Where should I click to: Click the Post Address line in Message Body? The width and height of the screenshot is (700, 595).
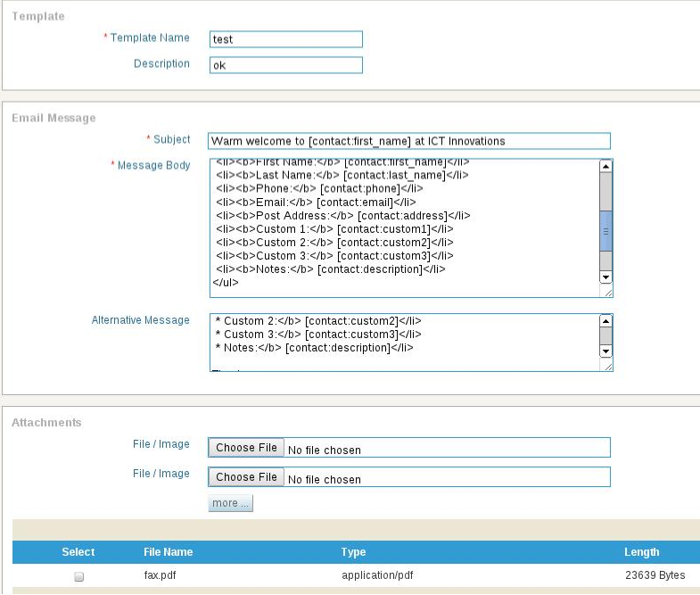pos(342,215)
